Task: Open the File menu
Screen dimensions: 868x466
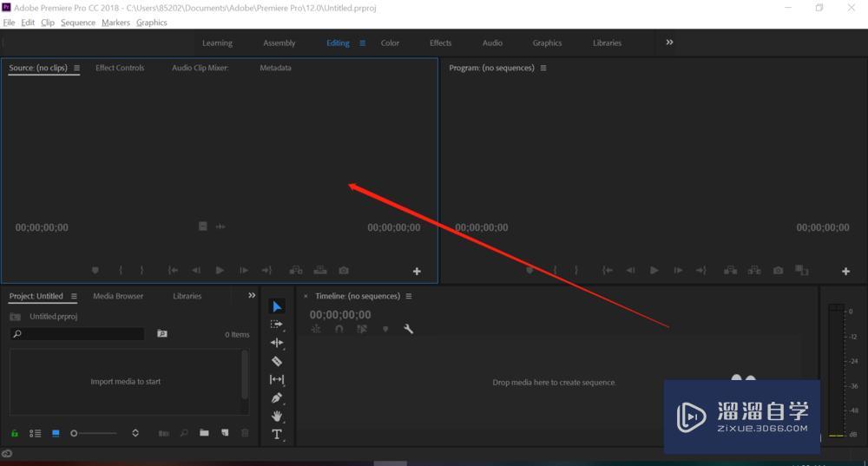Action: (9, 23)
